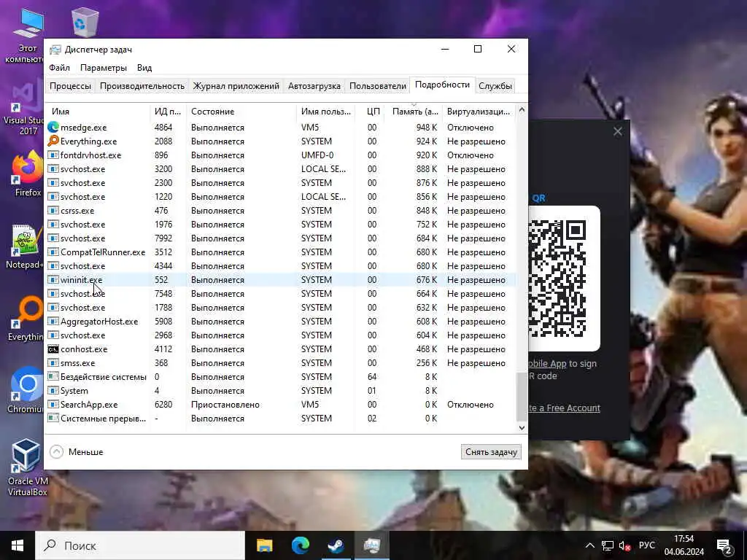Select the Everything desktop shortcut
This screenshot has height=560, width=747.
(x=26, y=319)
